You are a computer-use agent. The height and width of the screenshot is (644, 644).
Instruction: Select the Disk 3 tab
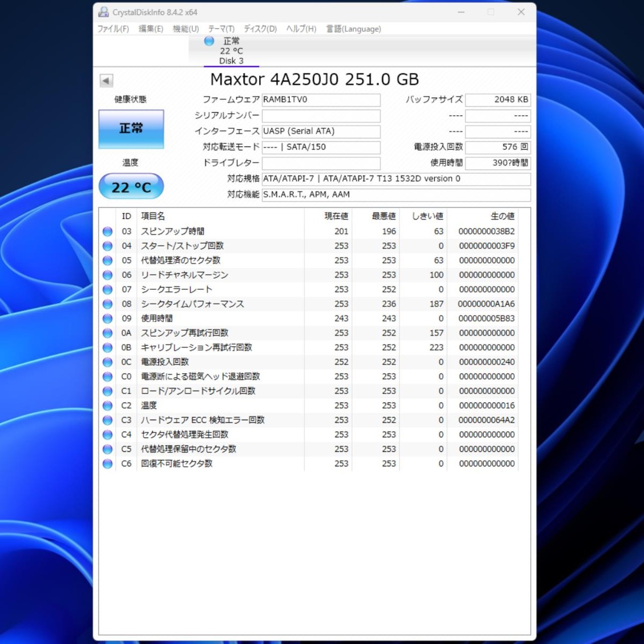tap(231, 51)
